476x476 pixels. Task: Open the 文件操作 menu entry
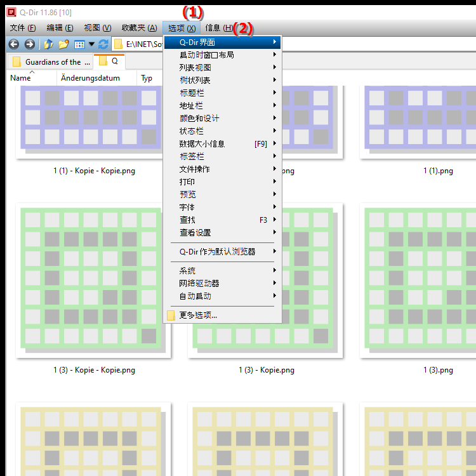222,169
